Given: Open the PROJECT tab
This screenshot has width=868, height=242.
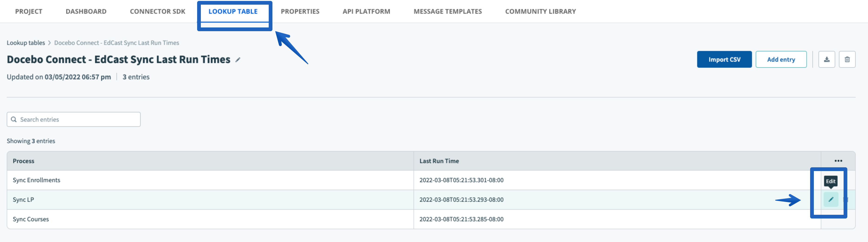Looking at the screenshot, I should click(x=29, y=11).
